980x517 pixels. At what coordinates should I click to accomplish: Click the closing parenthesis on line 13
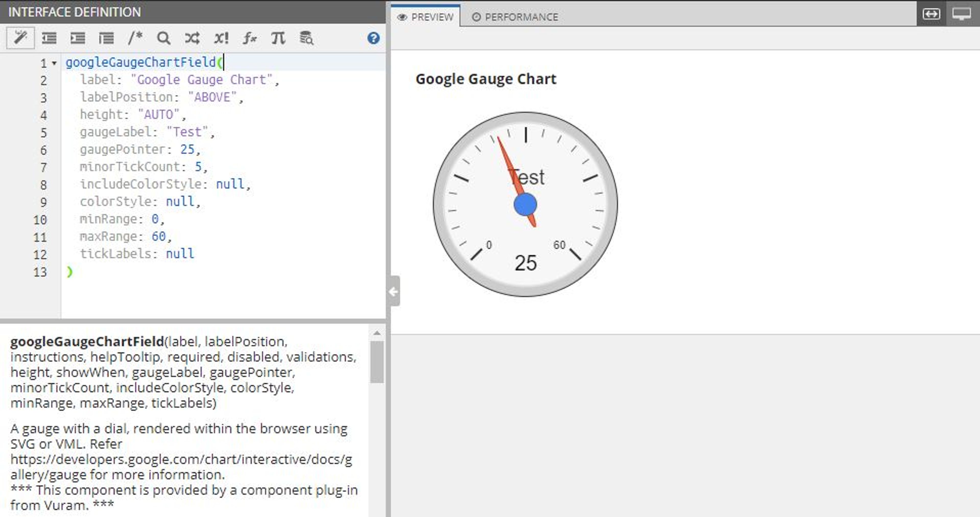pos(69,272)
